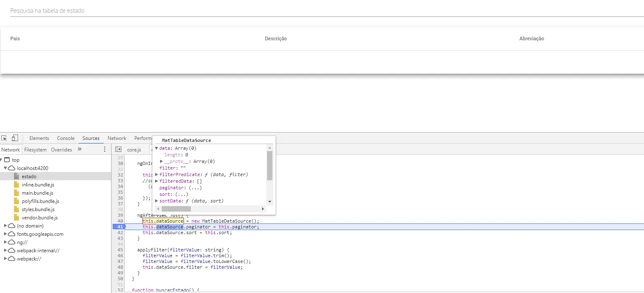Click the Descrição column header
The width and height of the screenshot is (644, 293).
click(x=276, y=39)
